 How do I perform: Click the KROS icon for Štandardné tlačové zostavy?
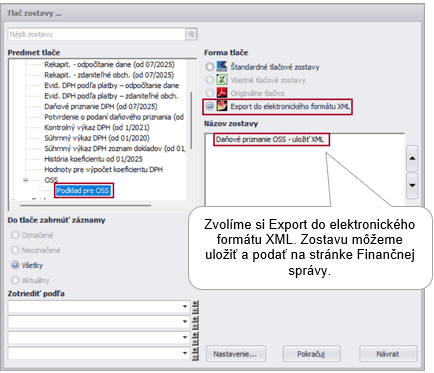point(222,67)
